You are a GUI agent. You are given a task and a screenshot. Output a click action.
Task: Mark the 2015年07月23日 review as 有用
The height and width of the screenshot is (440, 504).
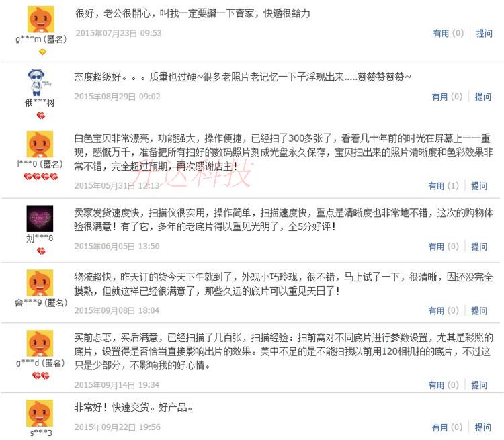[x=448, y=33]
